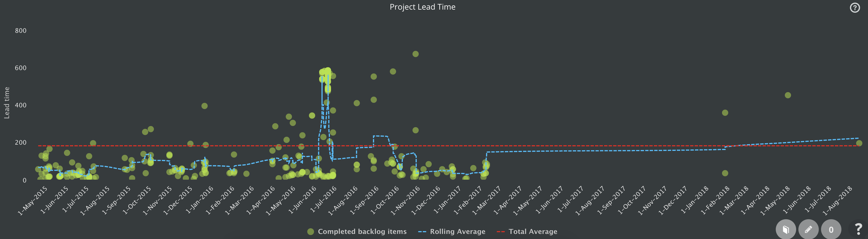The image size is (868, 239).
Task: Click the 1-Jul-2017 x-axis label
Action: (570, 200)
